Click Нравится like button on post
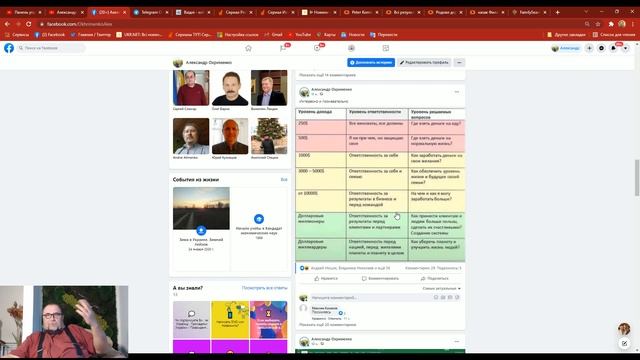This screenshot has height=360, width=640. point(326,278)
